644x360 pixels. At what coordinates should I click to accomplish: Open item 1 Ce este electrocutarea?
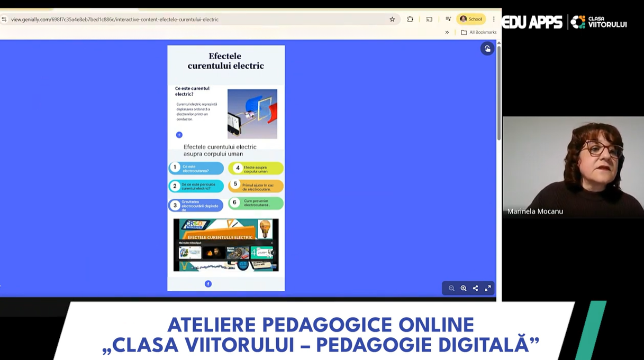pyautogui.click(x=196, y=168)
